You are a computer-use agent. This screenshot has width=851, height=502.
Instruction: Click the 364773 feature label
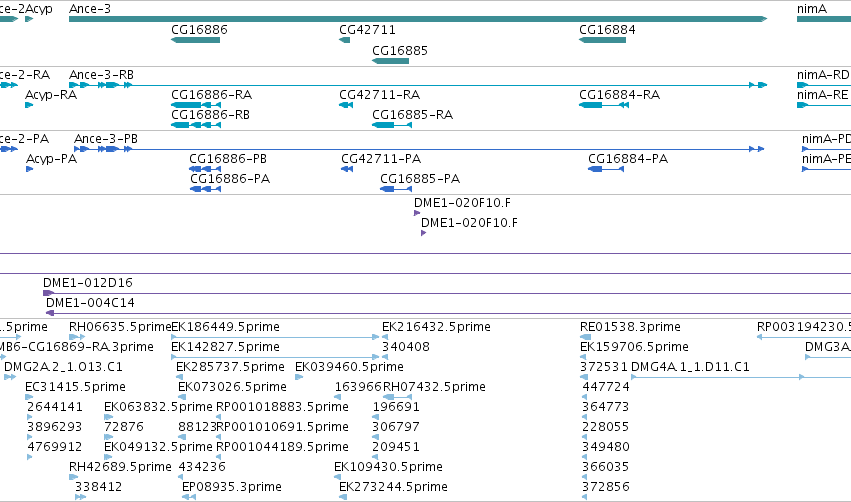(606, 407)
